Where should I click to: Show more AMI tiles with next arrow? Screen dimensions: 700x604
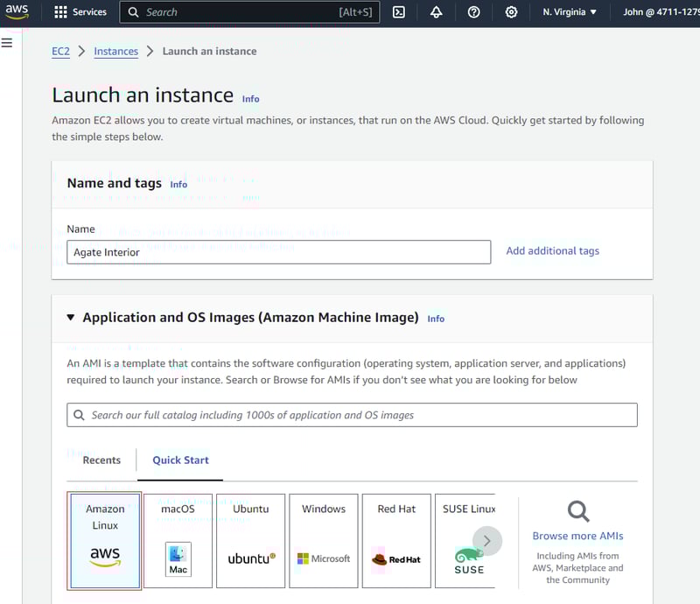[487, 541]
